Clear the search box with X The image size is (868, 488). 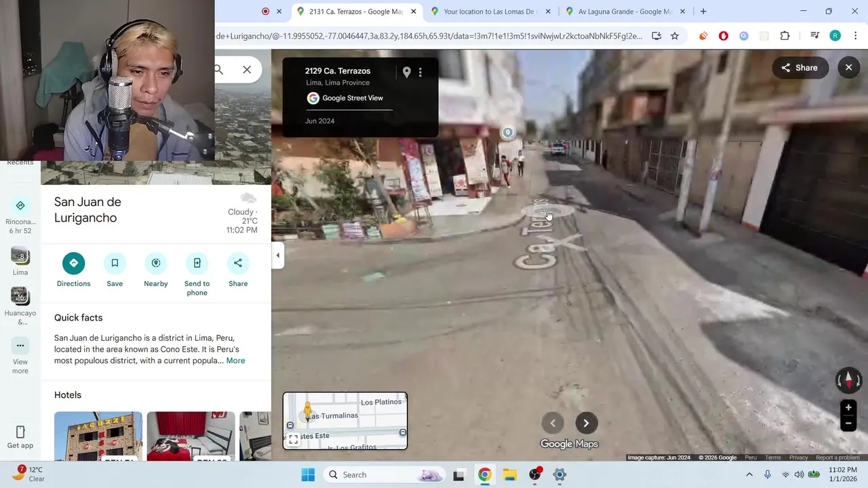click(247, 70)
